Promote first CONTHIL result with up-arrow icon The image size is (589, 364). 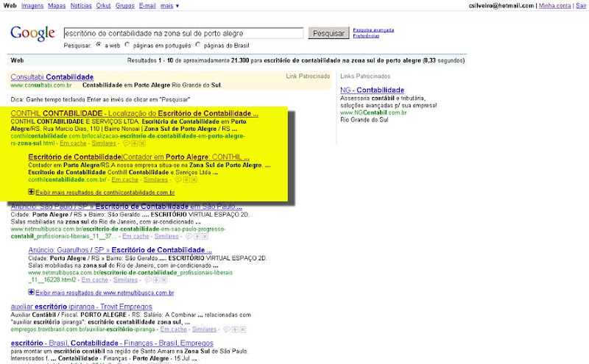point(135,143)
